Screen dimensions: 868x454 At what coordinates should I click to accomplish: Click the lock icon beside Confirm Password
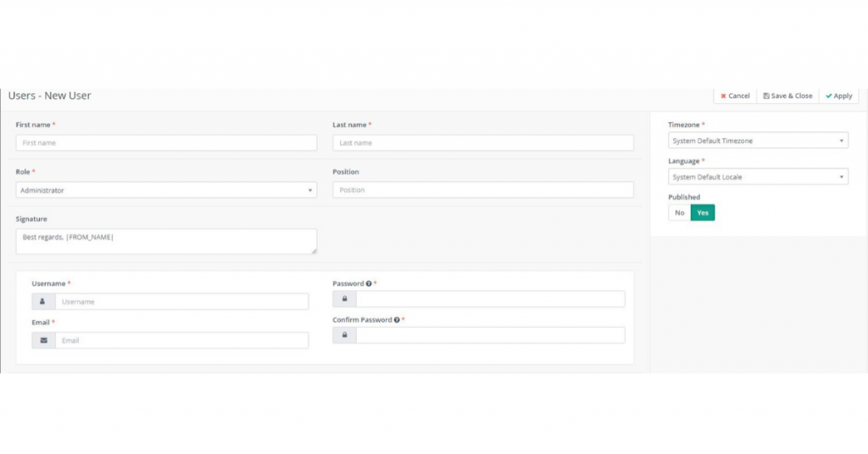point(344,335)
